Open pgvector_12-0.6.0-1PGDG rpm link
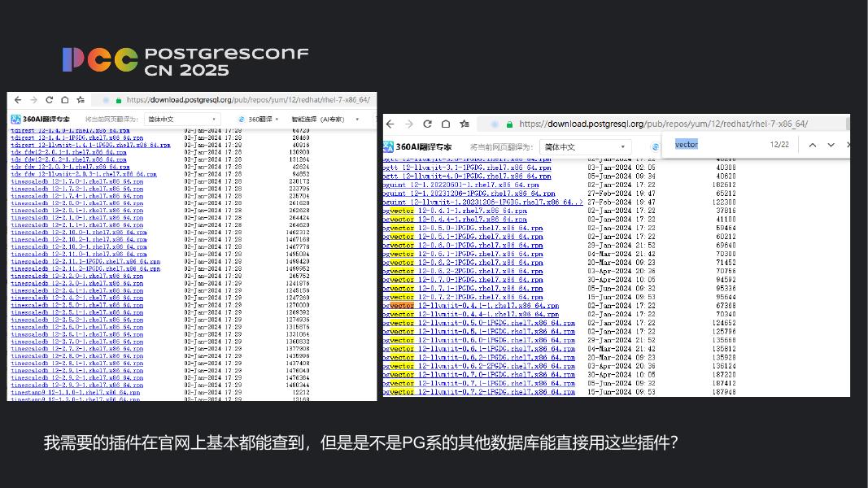The image size is (868, 488). 463,245
